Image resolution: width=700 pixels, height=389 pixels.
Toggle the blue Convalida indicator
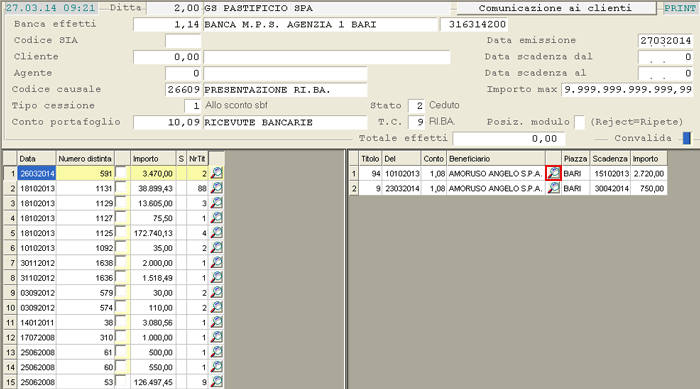[x=687, y=138]
